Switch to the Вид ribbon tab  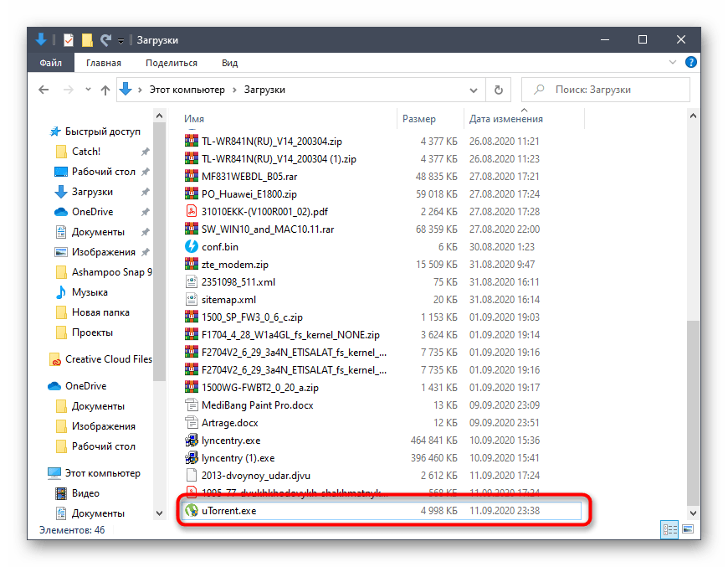229,63
